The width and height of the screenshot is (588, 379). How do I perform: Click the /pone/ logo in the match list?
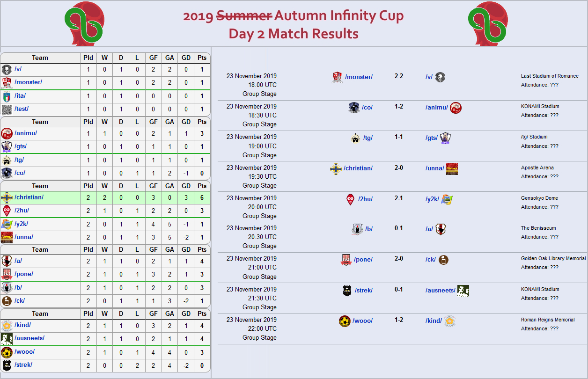click(346, 260)
